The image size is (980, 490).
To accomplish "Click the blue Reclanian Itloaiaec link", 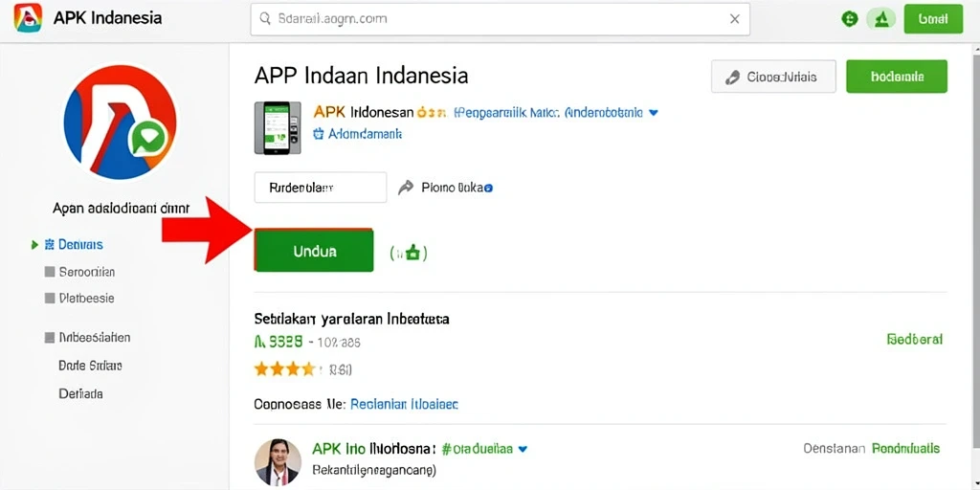I will [405, 405].
